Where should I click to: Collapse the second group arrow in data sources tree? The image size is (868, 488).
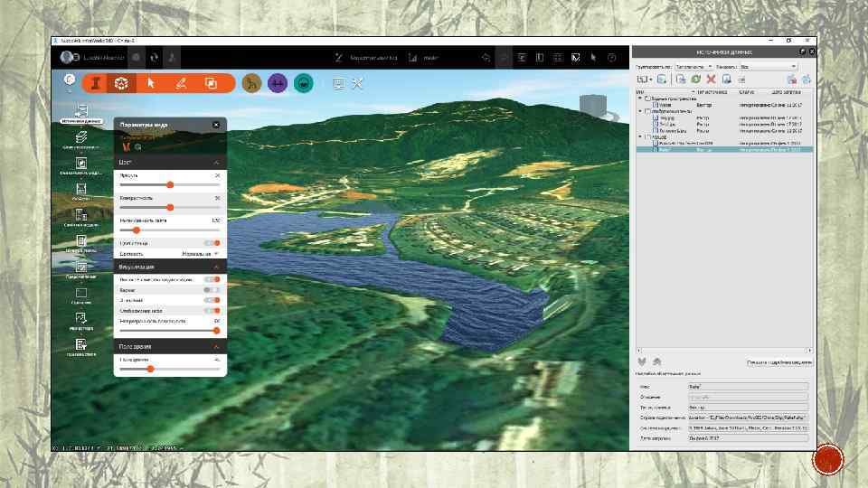pyautogui.click(x=640, y=111)
